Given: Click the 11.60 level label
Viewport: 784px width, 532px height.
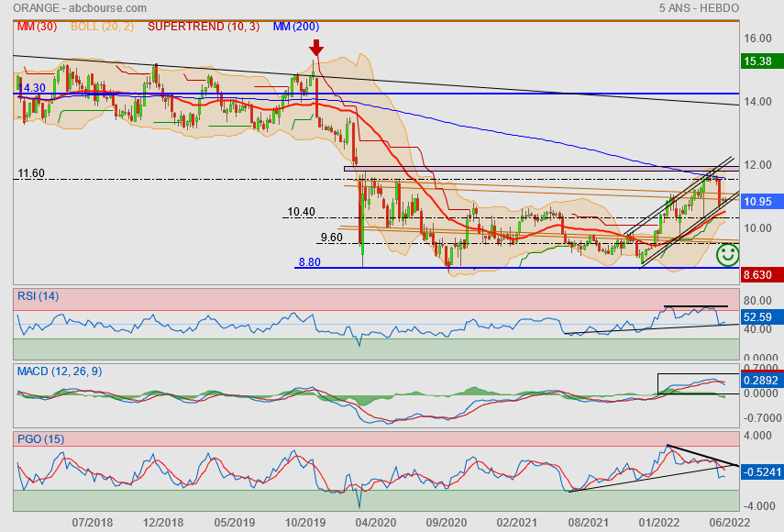Looking at the screenshot, I should pyautogui.click(x=31, y=173).
